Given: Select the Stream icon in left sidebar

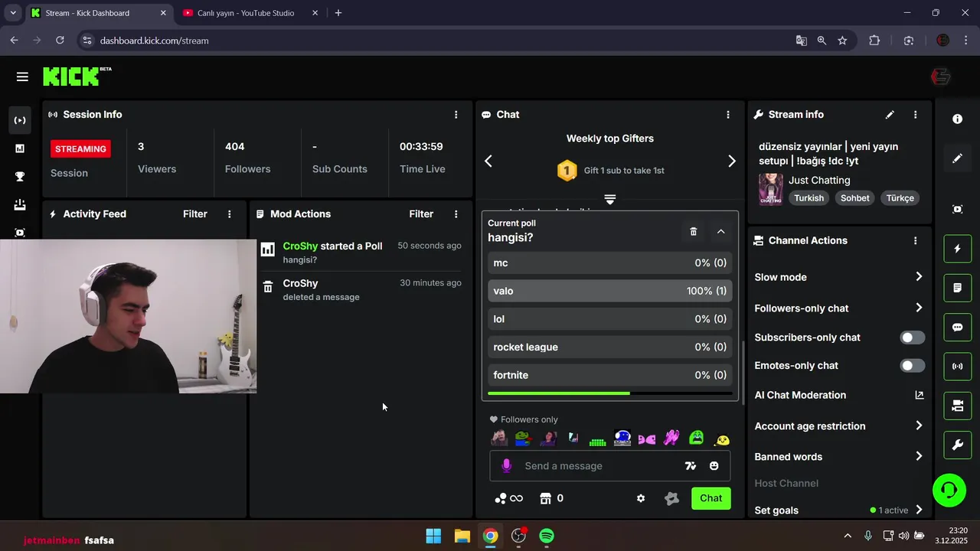Looking at the screenshot, I should tap(20, 120).
